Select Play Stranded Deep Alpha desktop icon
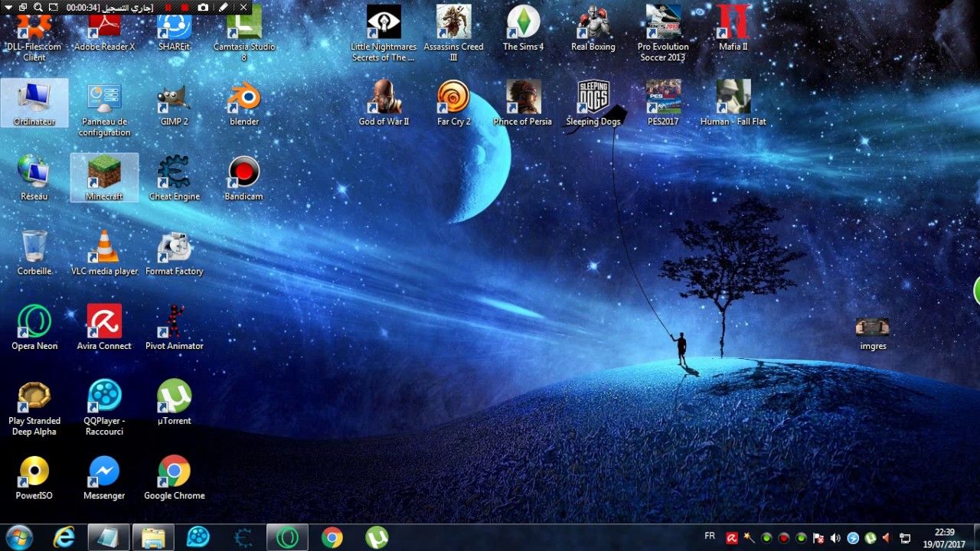 (x=34, y=408)
